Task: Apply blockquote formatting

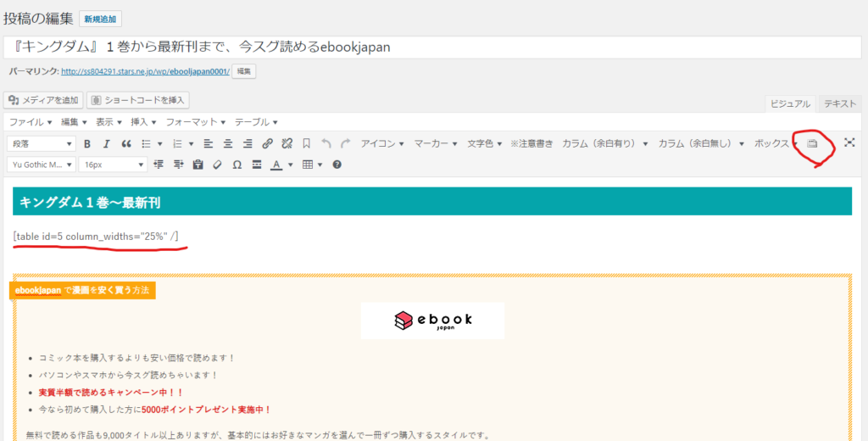Action: click(126, 144)
